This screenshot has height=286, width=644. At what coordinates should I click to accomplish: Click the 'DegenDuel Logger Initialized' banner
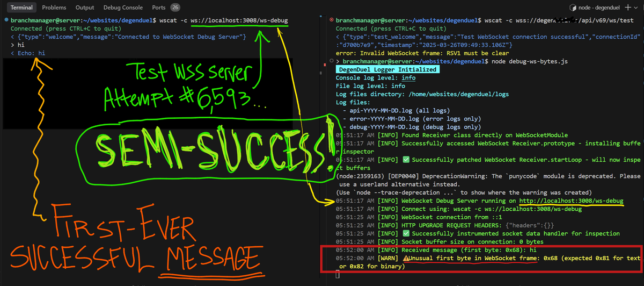(387, 70)
